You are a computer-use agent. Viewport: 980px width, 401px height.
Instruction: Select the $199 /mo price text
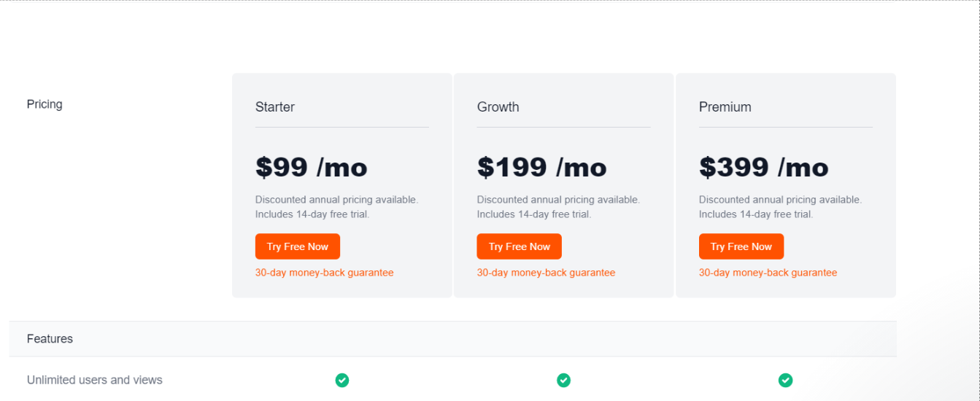tap(542, 168)
